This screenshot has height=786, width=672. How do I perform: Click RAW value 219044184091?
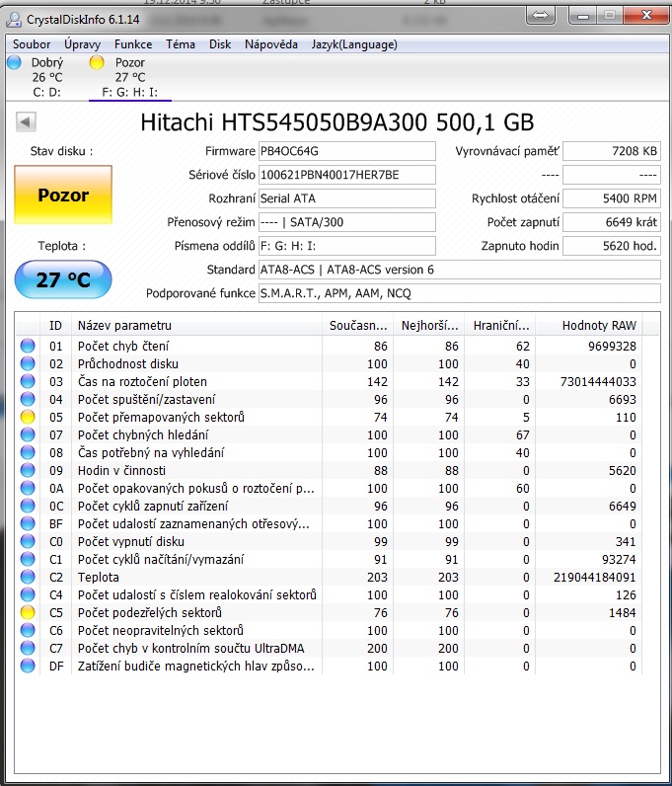595,577
